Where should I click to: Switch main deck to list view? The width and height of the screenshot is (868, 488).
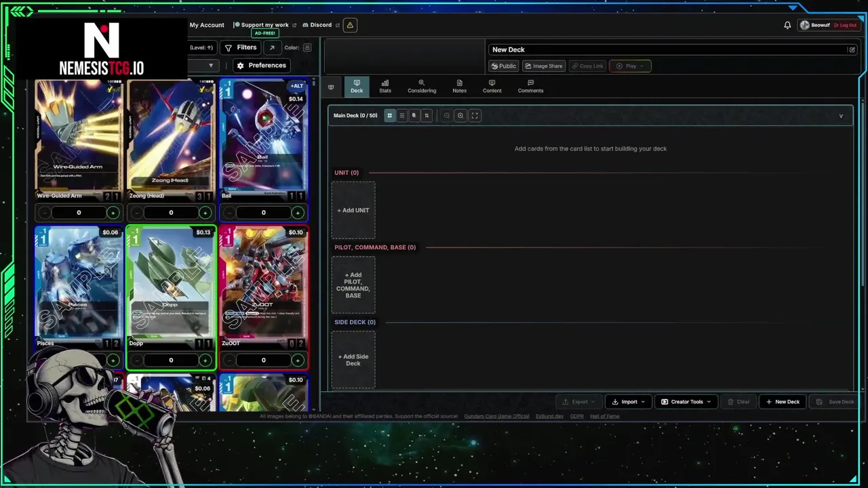(x=401, y=116)
